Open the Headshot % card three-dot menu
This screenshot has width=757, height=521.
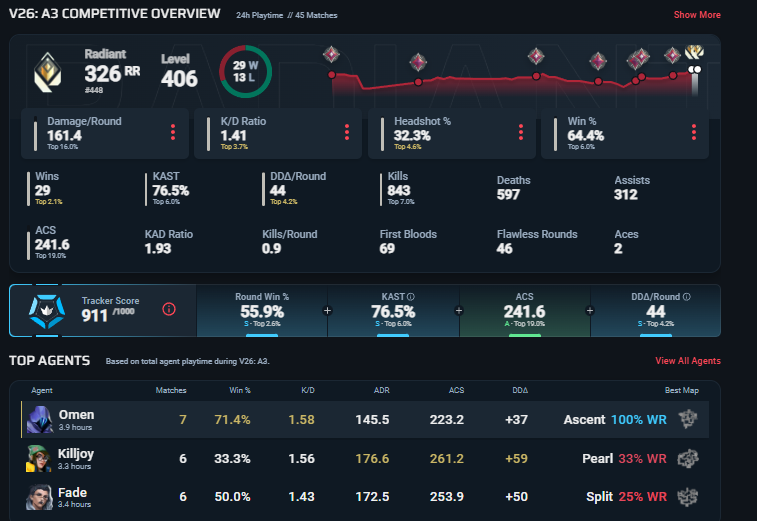click(x=520, y=132)
